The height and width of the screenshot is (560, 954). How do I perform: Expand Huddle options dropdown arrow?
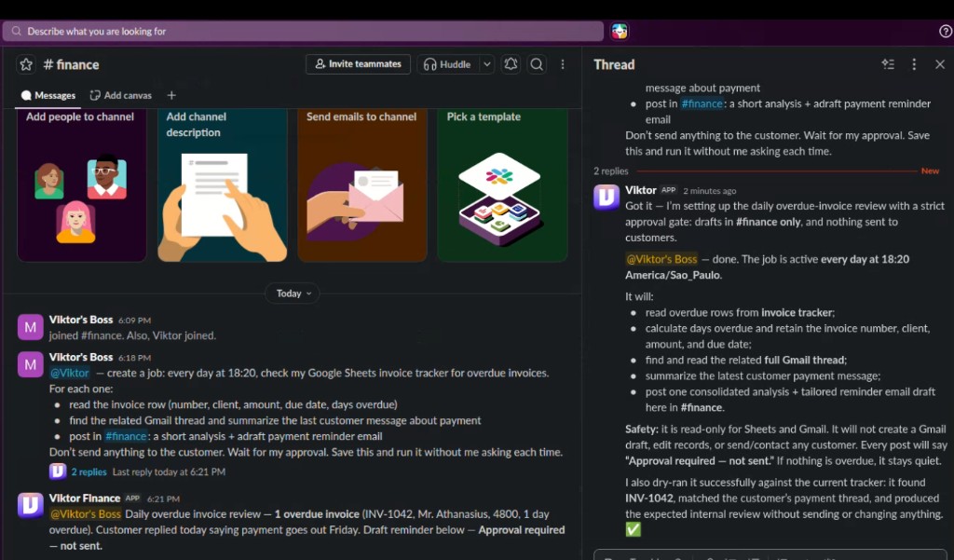point(486,64)
